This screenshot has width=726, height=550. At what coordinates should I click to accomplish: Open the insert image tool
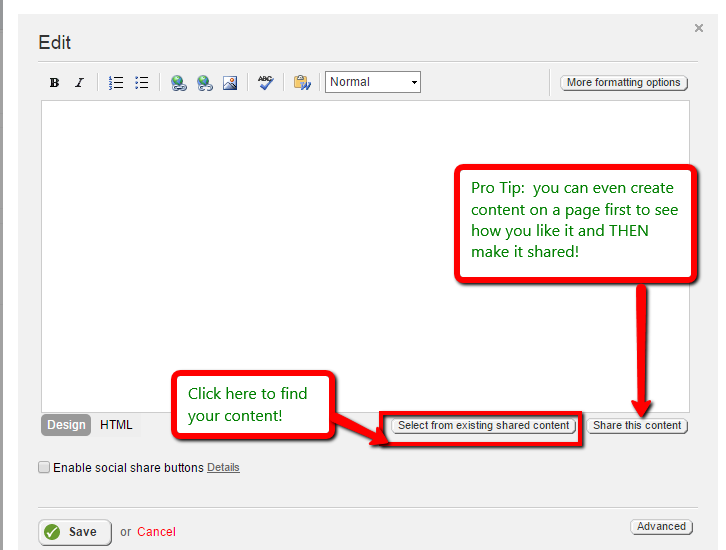click(230, 83)
